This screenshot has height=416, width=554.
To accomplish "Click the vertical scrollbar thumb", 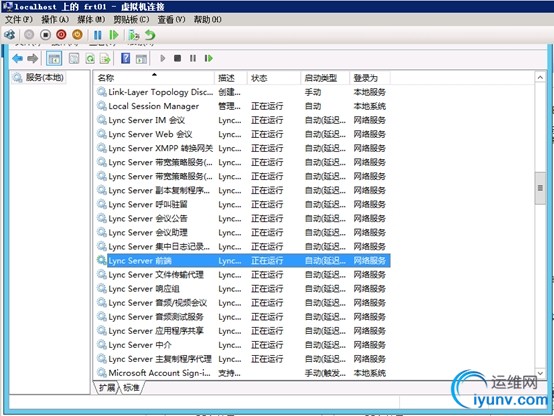I will click(x=540, y=188).
